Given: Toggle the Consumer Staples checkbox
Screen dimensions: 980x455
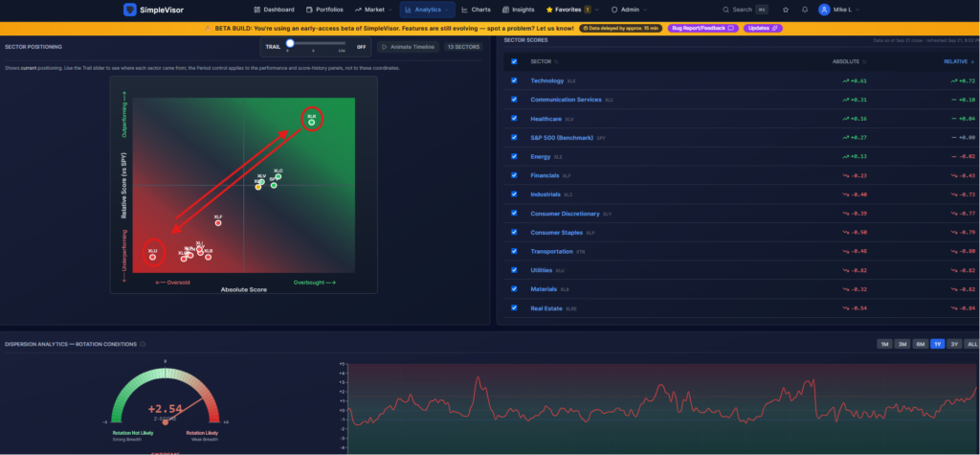Looking at the screenshot, I should click(x=514, y=232).
